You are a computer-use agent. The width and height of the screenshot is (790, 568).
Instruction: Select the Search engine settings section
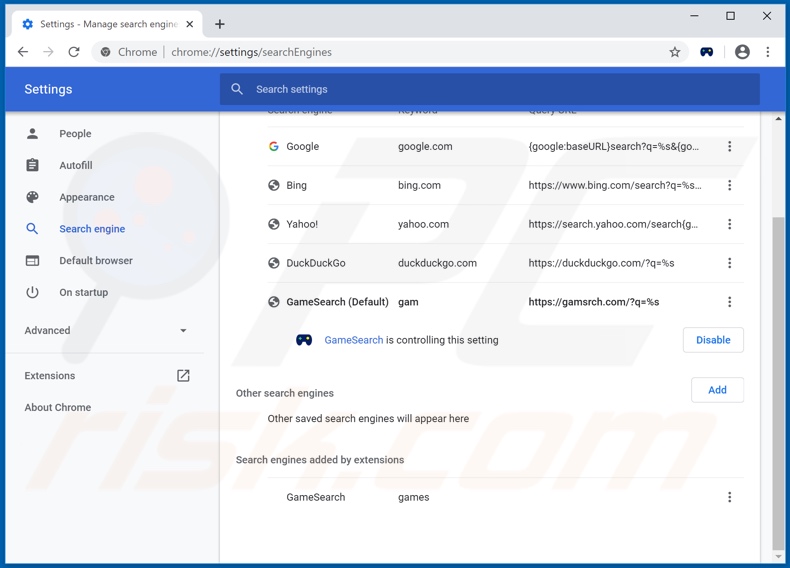(x=92, y=229)
